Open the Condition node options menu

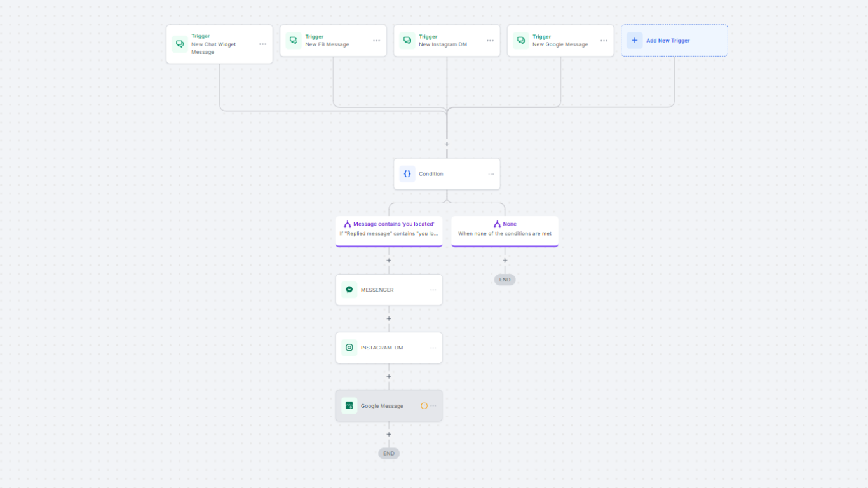pyautogui.click(x=491, y=173)
